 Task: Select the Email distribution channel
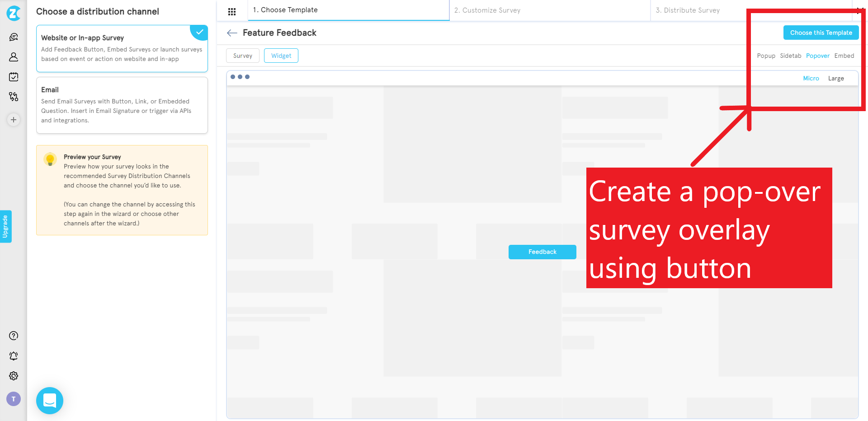[x=122, y=105]
